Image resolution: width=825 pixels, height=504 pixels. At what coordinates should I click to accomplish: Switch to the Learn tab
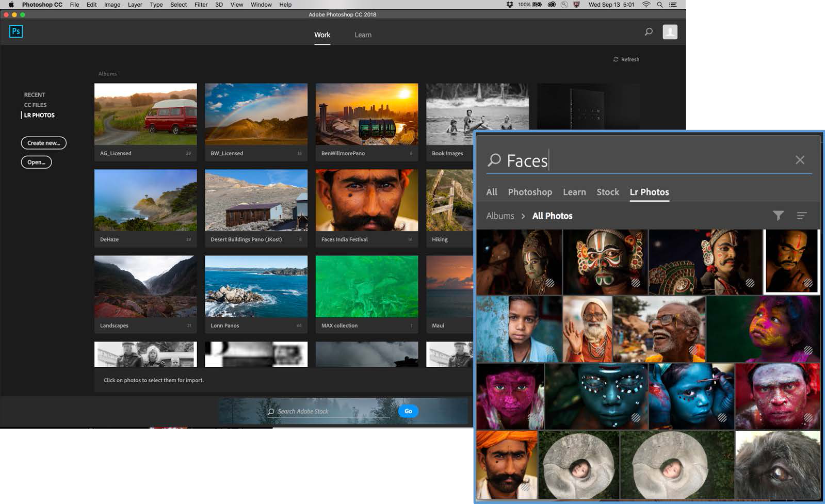point(363,35)
